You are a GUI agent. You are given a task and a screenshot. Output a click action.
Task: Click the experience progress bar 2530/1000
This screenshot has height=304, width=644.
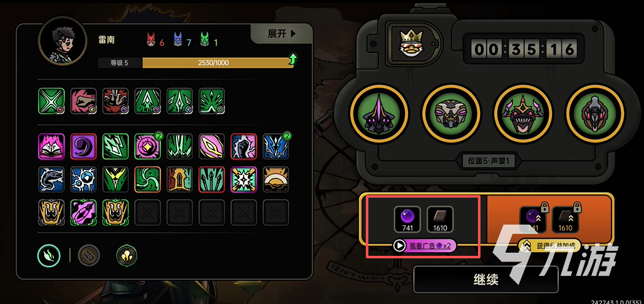[x=217, y=63]
